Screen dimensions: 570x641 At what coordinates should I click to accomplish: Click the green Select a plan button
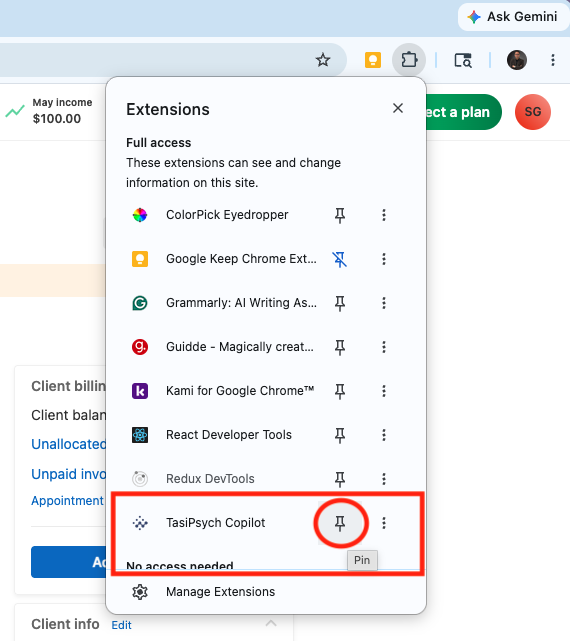point(463,112)
